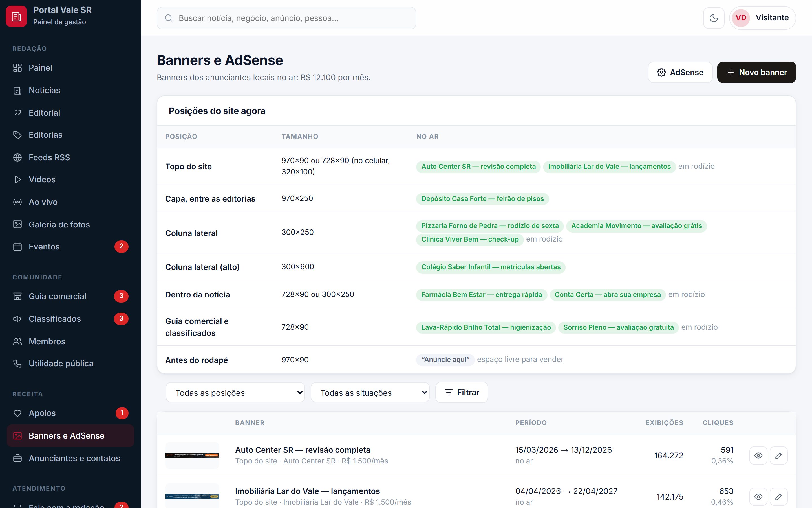Open the Auto Center SR banner thumbnail
This screenshot has width=812, height=508.
[x=192, y=455]
